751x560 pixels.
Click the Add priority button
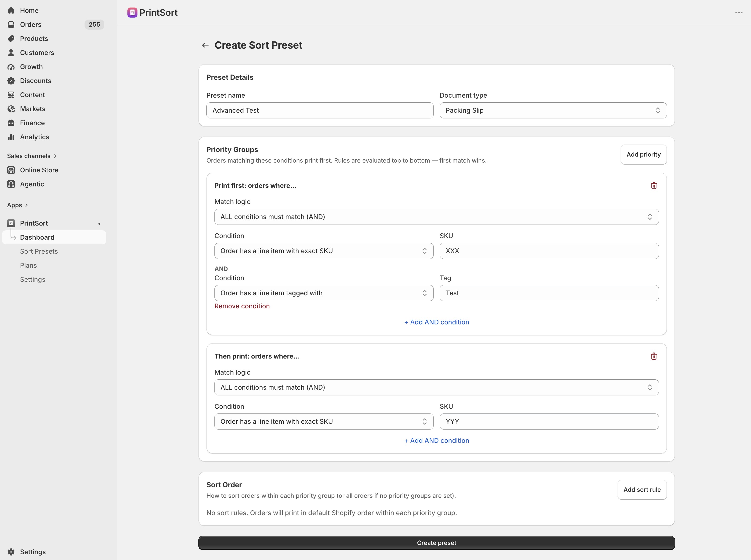644,155
